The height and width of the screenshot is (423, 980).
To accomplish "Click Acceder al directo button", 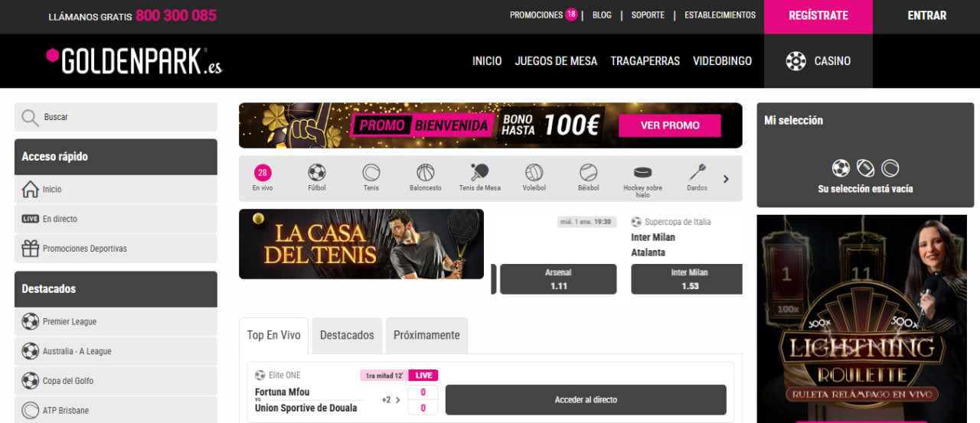I will 586,399.
